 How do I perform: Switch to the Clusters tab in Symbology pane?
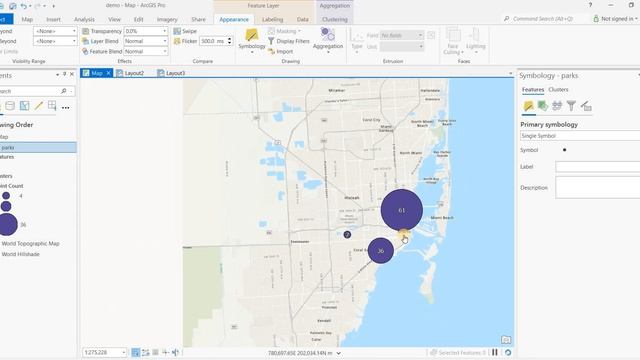pyautogui.click(x=558, y=89)
